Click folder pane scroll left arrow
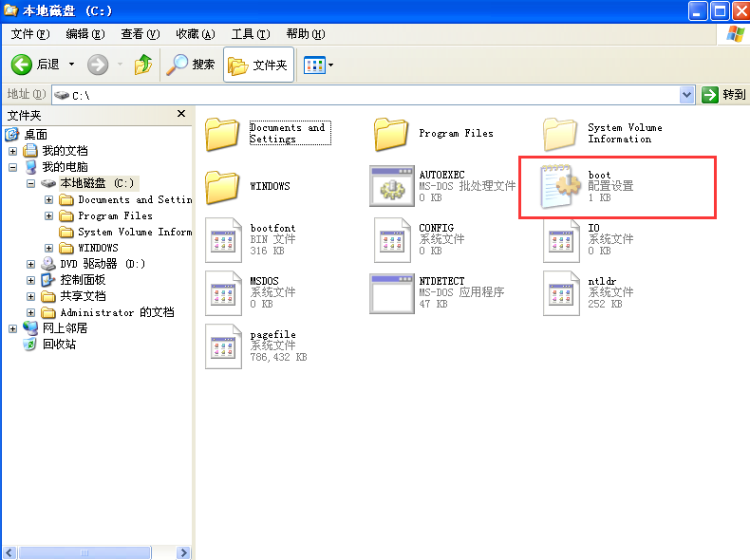This screenshot has width=750, height=560. click(10, 552)
